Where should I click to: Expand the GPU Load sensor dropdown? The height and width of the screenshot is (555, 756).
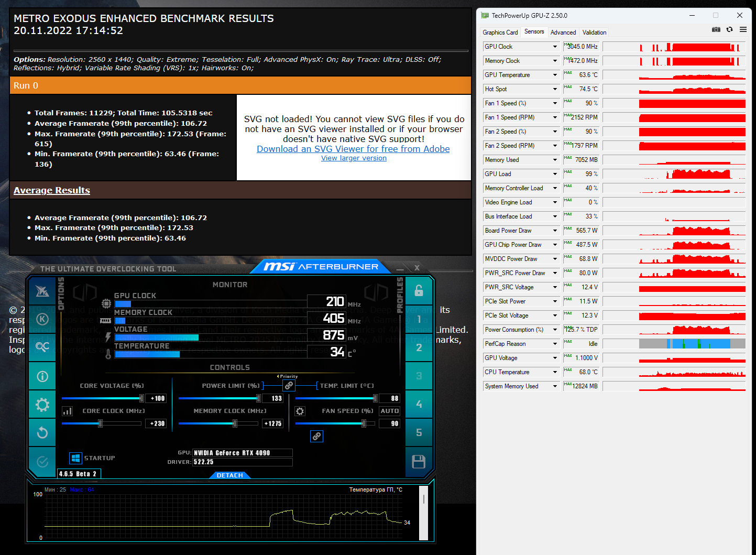555,174
